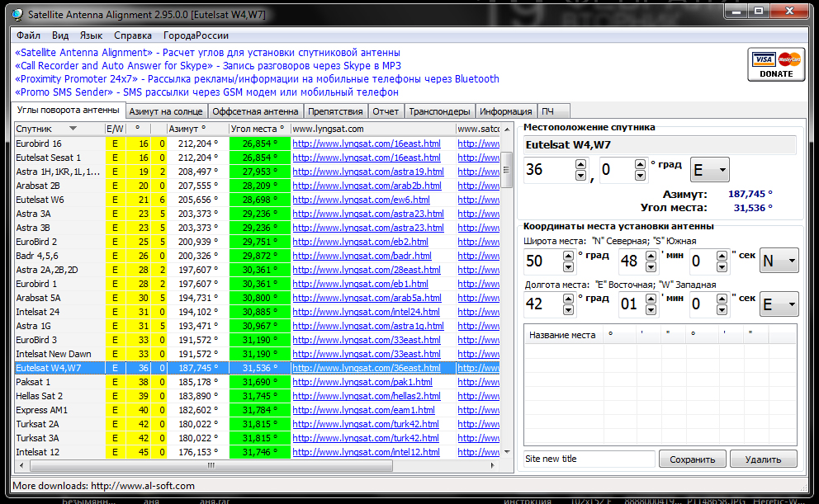The height and width of the screenshot is (504, 819).
Task: Open the Язык menu
Action: click(91, 35)
